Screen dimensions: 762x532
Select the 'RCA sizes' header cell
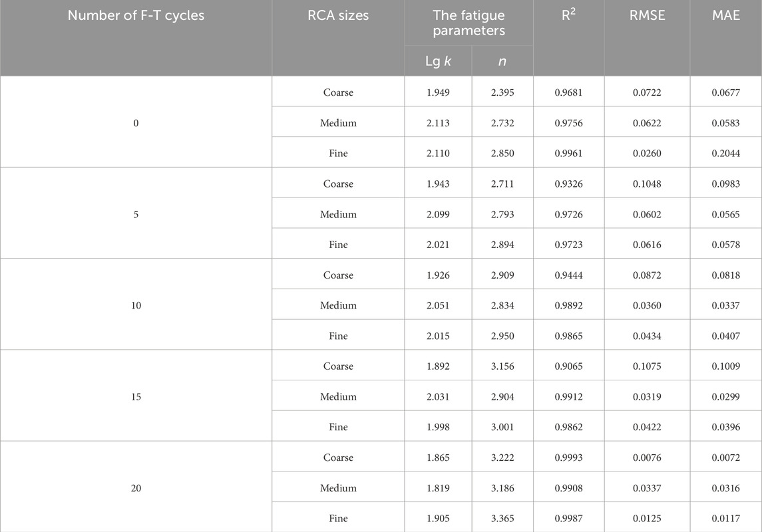click(338, 38)
